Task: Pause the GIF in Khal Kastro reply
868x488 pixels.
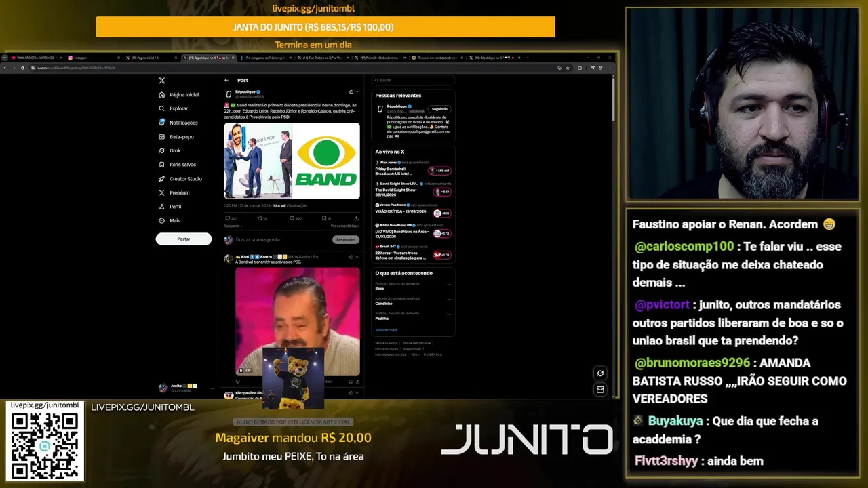Action: (x=241, y=371)
